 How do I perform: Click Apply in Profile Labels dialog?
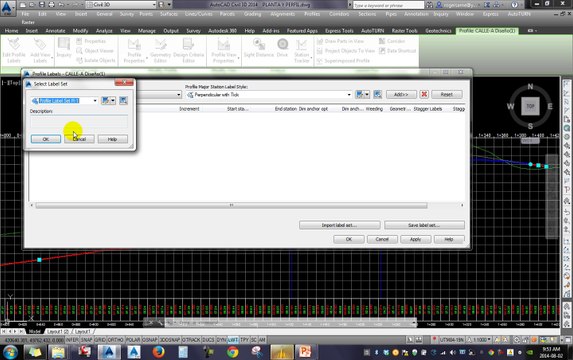(x=415, y=239)
